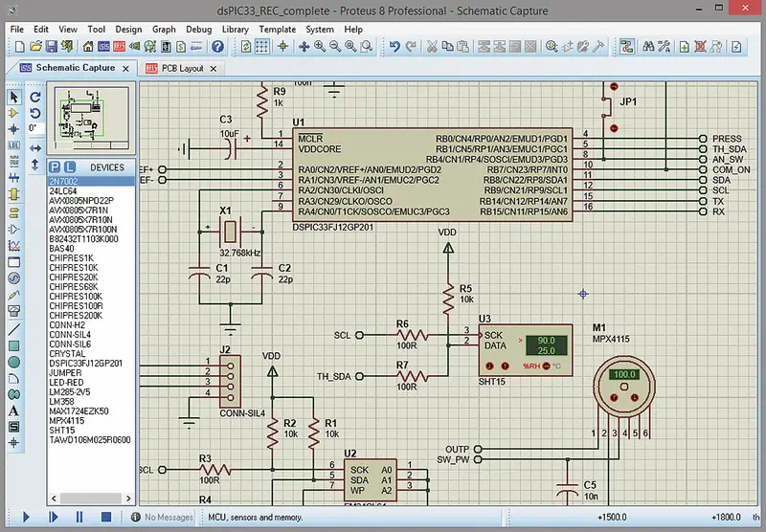The height and width of the screenshot is (532, 766).
Task: Click the 'No Messages' status indicator
Action: pos(163,518)
